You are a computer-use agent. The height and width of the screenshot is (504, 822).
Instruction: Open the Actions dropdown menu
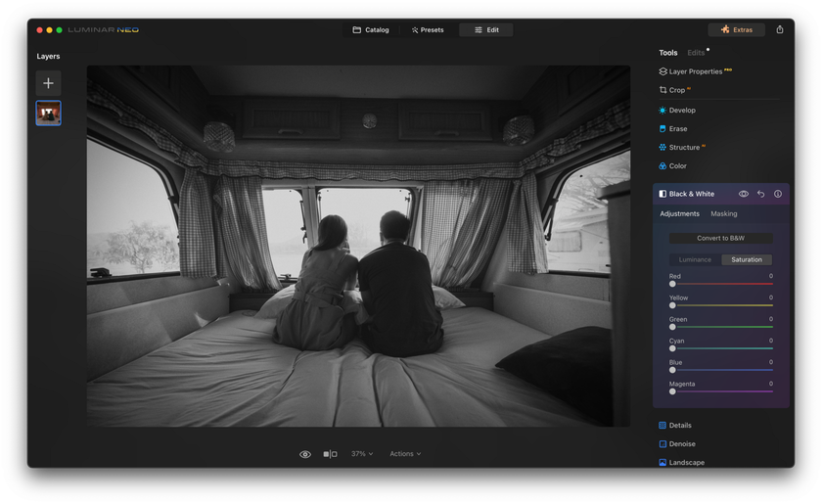(x=405, y=454)
